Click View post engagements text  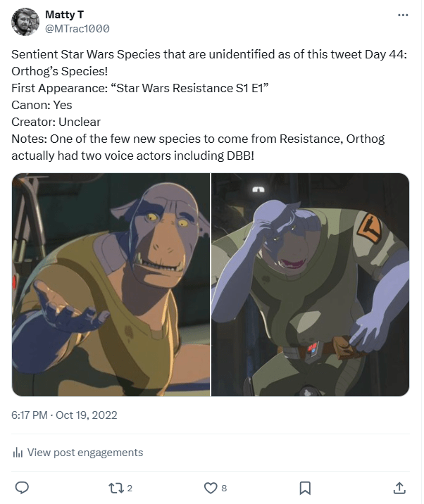point(85,453)
